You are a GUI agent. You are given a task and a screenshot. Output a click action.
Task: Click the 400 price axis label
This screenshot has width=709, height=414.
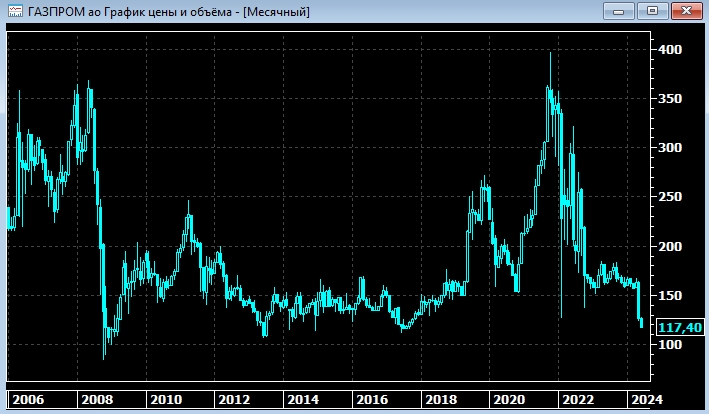[670, 50]
